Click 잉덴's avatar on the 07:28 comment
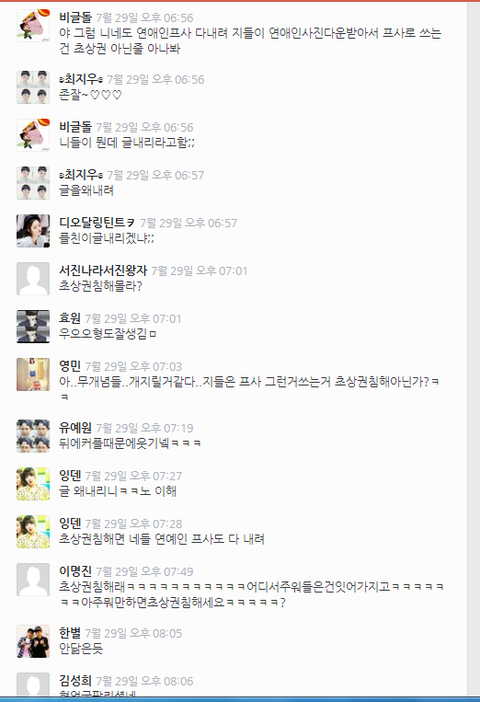This screenshot has width=480, height=702. 33,531
